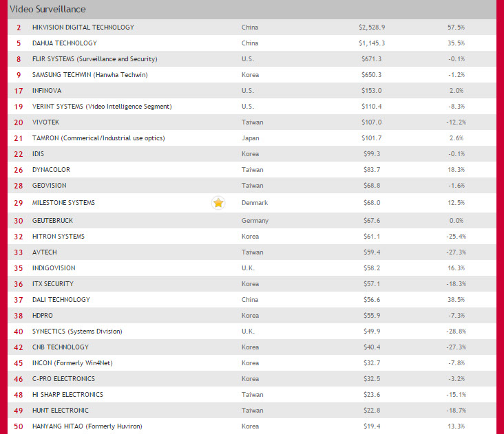Screen dimensions: 504x434
Task: Click the Geovision company name
Action: 50,186
